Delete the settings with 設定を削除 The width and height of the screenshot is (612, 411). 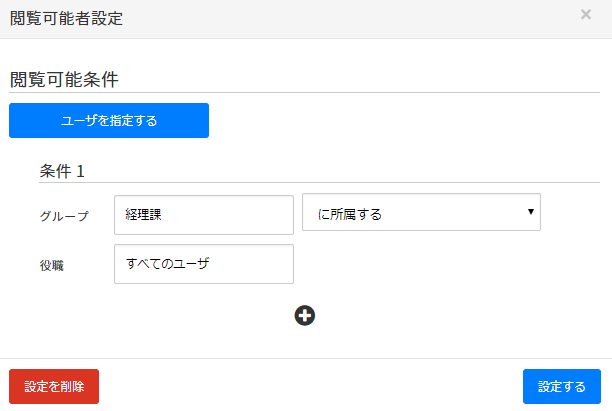(x=54, y=386)
